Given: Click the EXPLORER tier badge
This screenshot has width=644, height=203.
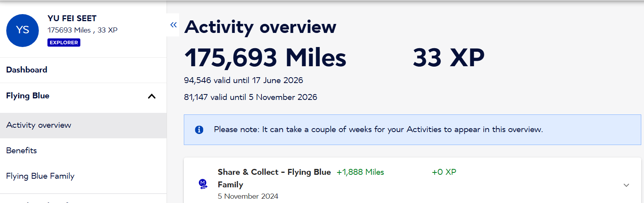Looking at the screenshot, I should click(64, 43).
